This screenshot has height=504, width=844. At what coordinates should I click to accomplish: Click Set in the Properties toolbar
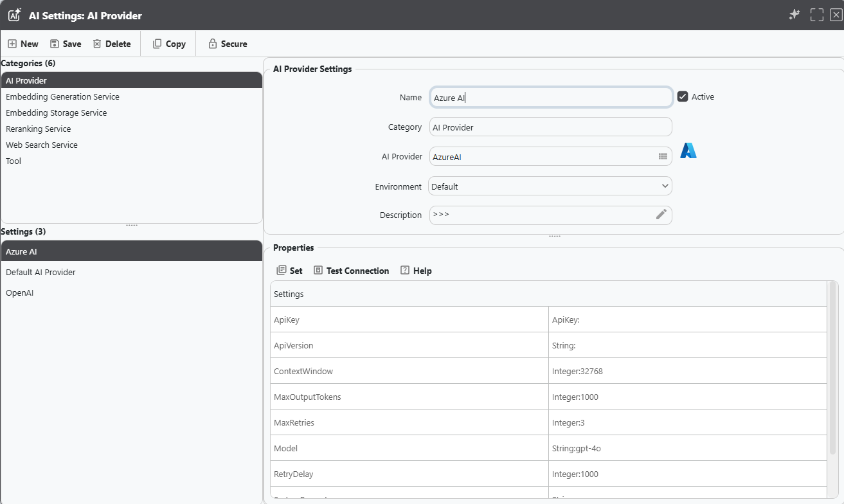click(289, 271)
